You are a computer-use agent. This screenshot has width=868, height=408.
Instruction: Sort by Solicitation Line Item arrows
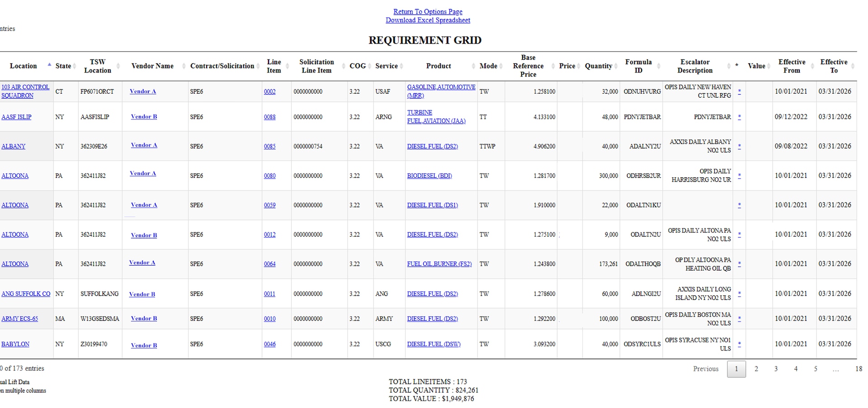click(344, 66)
